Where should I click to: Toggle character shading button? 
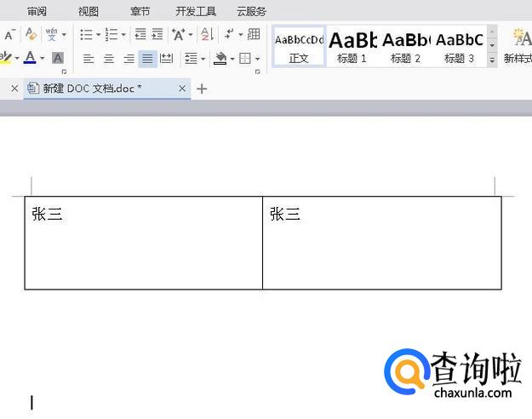58,59
